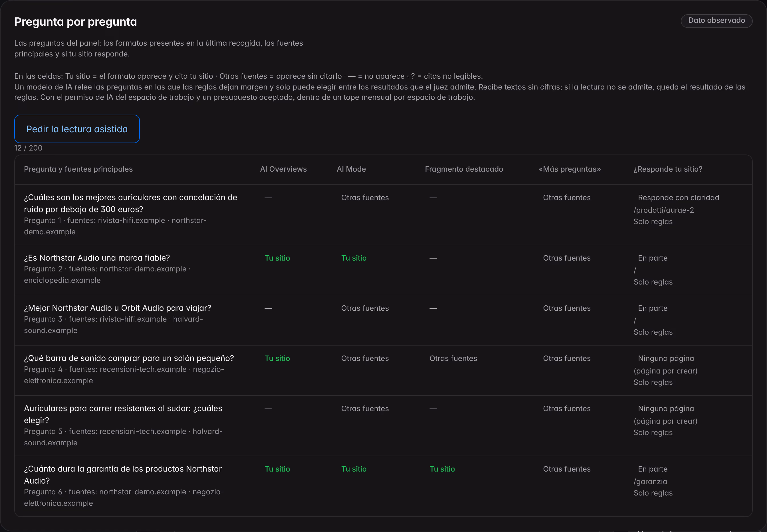The height and width of the screenshot is (532, 767).
Task: Click the 'Pregunta 2 · fuentes: northstar-demo.example' line
Action: (107, 275)
